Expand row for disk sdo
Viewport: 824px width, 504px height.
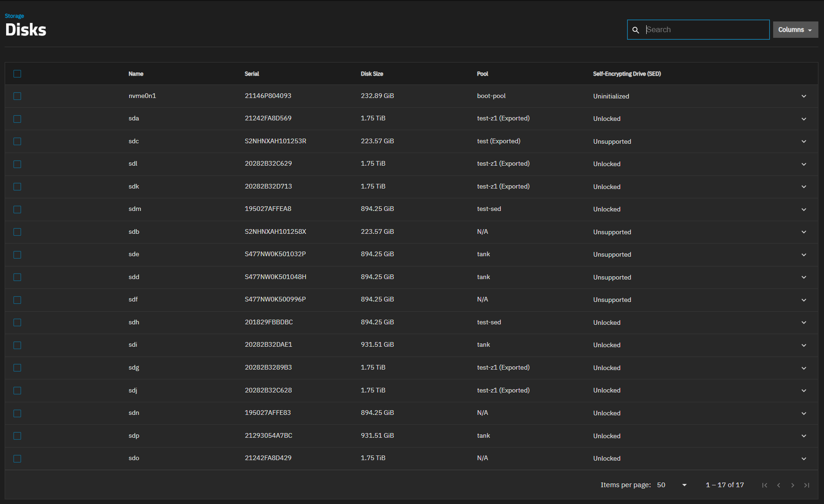coord(803,459)
